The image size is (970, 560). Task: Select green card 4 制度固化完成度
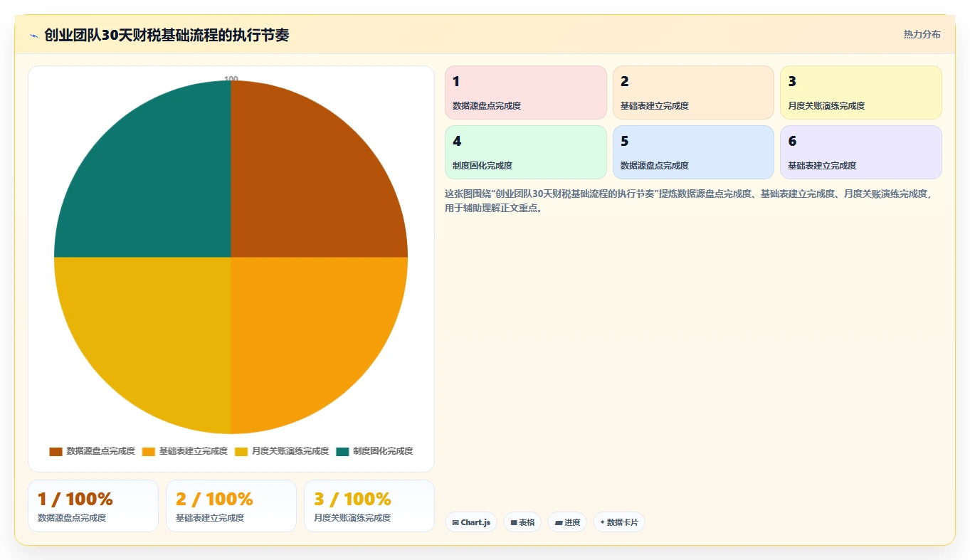coord(526,152)
